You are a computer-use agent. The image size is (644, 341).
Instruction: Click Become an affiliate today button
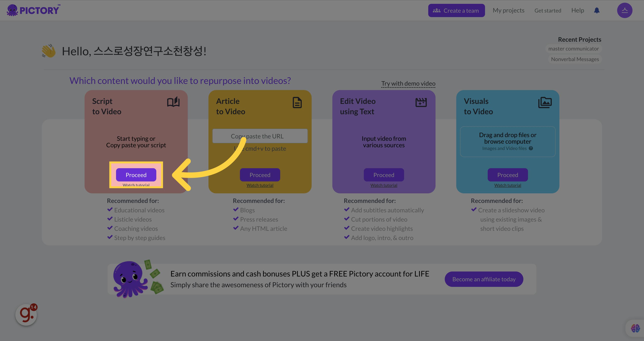[x=484, y=279]
